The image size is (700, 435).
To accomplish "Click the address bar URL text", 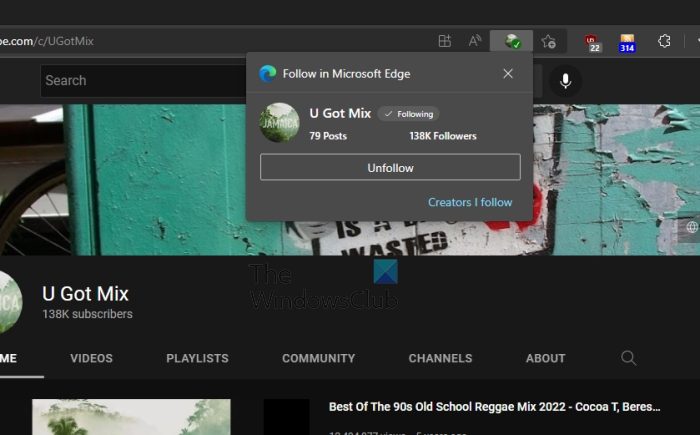I will 47,41.
